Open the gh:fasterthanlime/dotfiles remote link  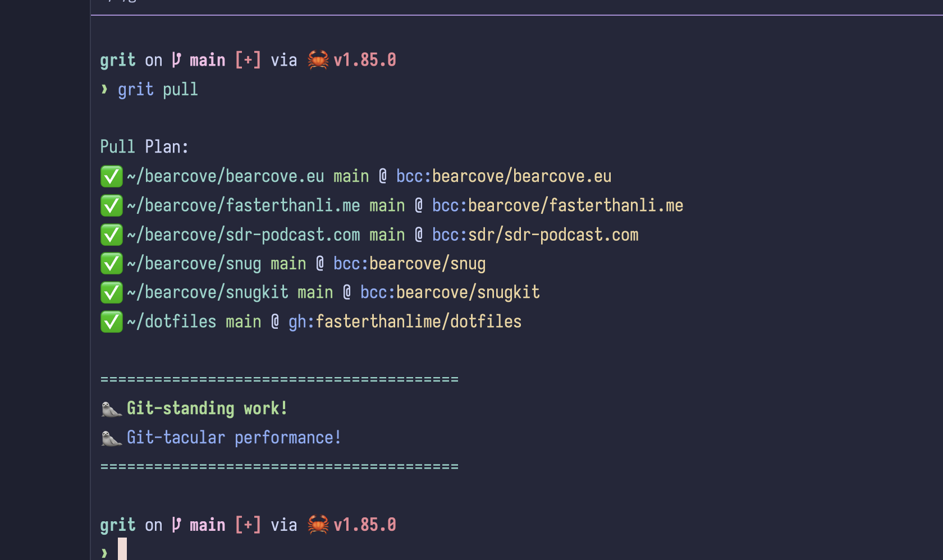tap(405, 322)
